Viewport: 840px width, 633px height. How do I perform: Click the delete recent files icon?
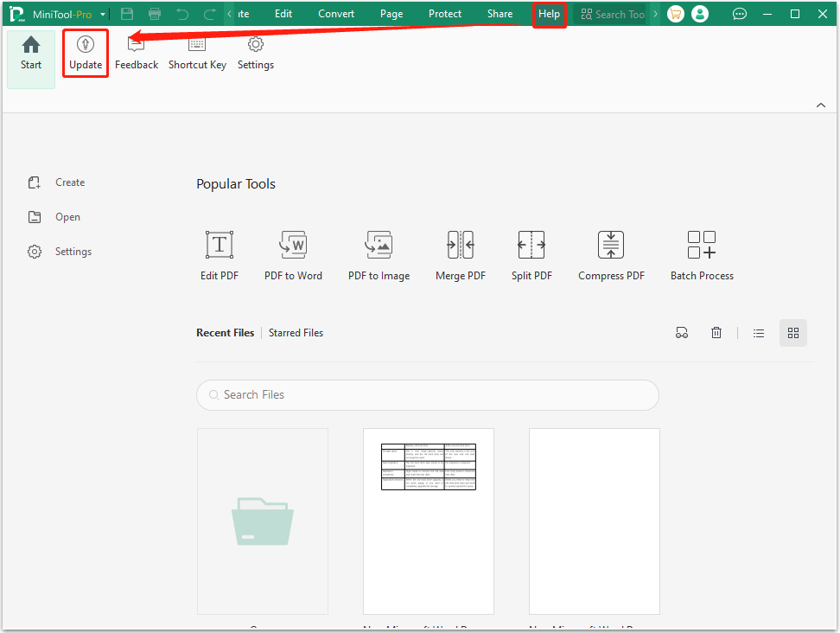tap(716, 333)
